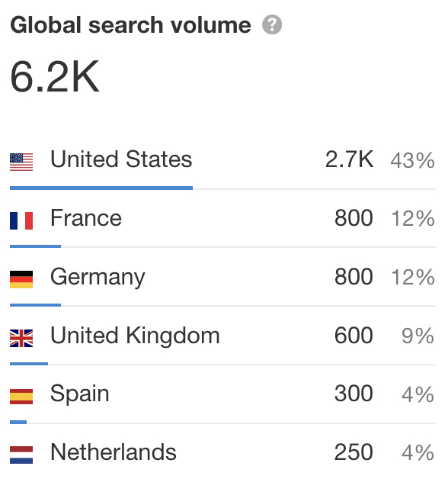Click the help question mark icon
Viewport: 448px width, 479px height.
[x=271, y=24]
